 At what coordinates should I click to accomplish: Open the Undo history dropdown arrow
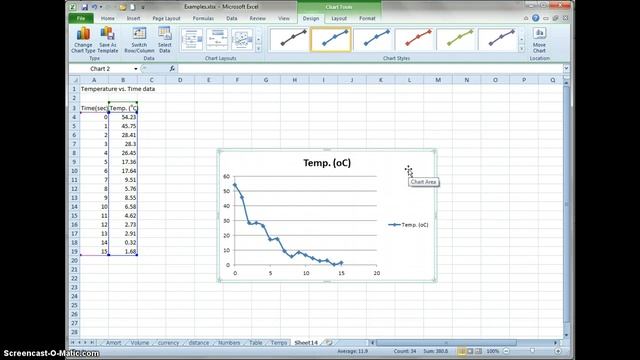coord(101,7)
